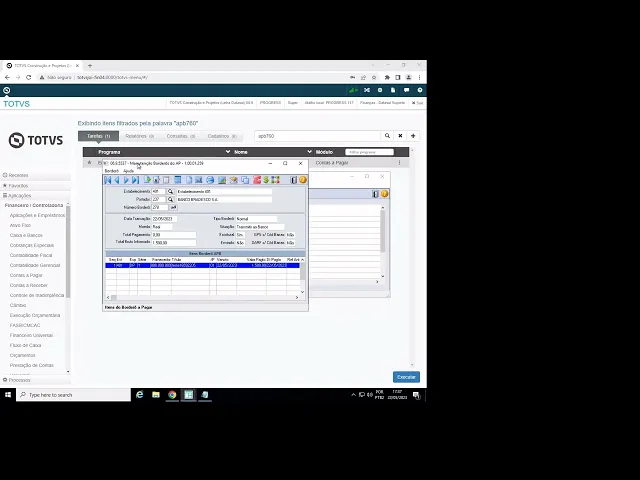The width and height of the screenshot is (640, 480).
Task: Click the green dollar sign icon
Action: (x=266, y=180)
